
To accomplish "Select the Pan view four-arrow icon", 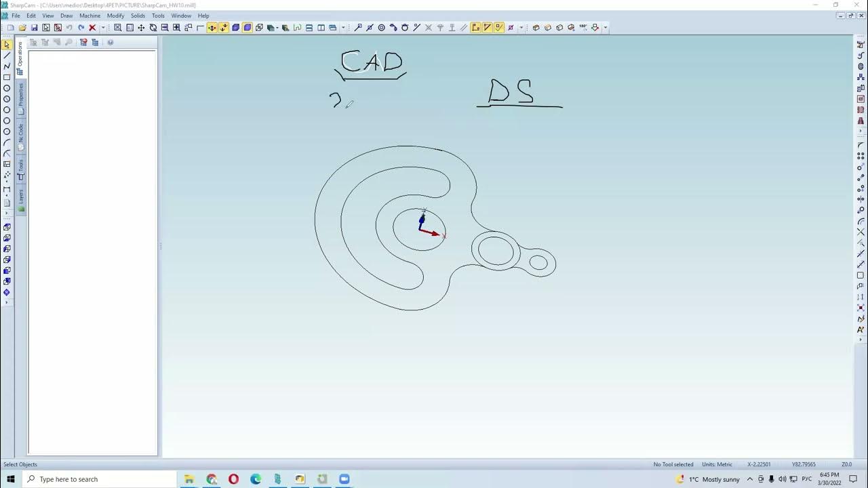I will point(141,28).
